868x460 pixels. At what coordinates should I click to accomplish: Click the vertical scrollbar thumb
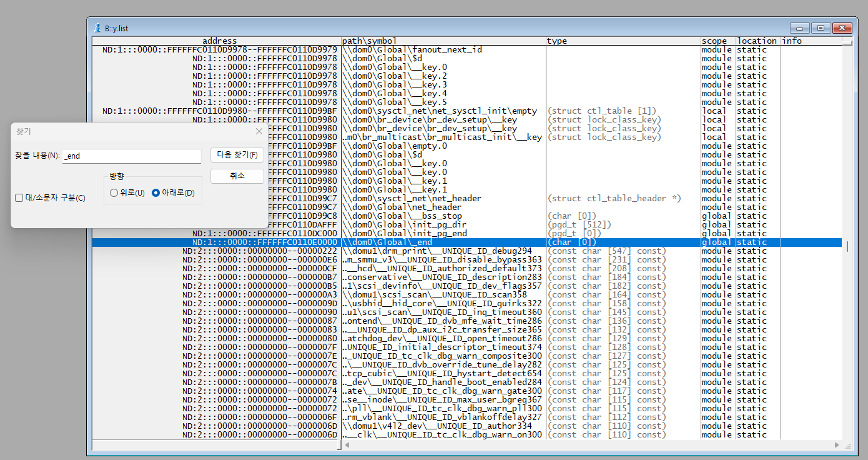coord(847,246)
